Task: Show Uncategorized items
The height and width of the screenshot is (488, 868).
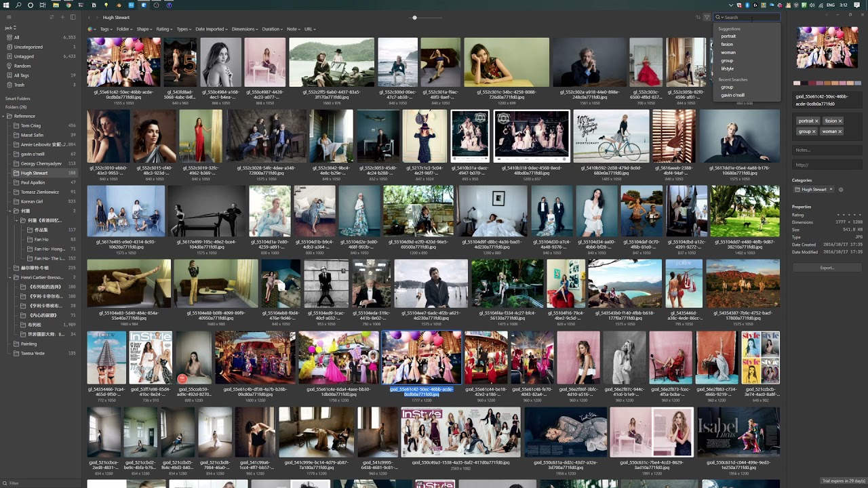Action: point(42,47)
